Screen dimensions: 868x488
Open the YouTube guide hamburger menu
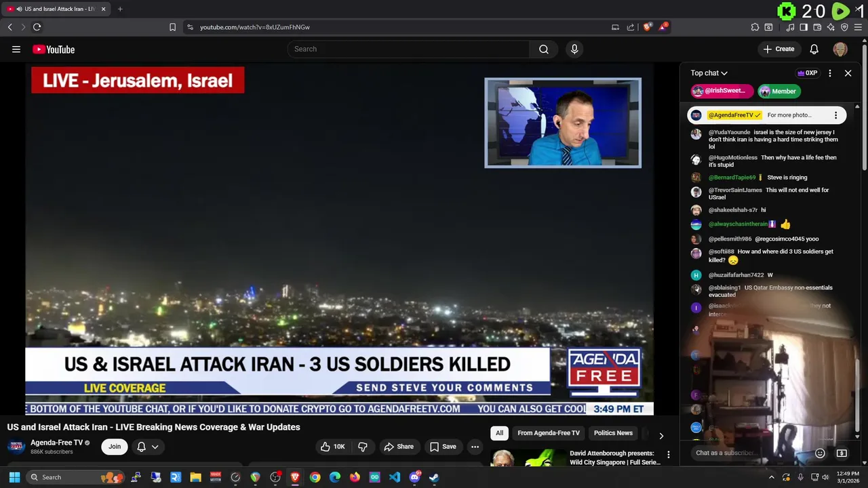click(x=16, y=49)
